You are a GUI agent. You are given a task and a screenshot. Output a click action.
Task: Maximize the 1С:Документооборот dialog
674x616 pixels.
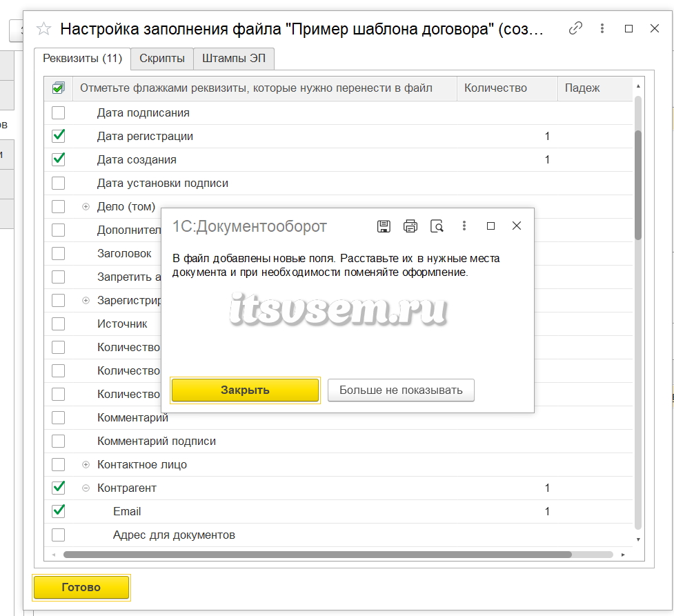coord(490,226)
